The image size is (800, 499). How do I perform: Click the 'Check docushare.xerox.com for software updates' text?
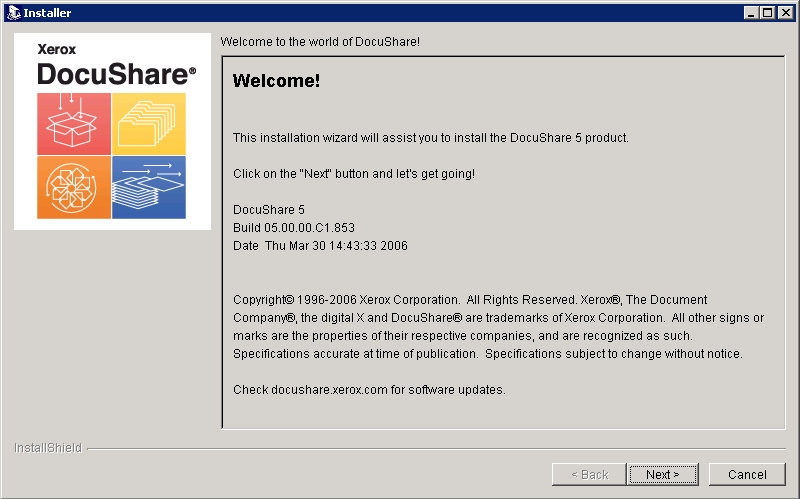tap(369, 390)
